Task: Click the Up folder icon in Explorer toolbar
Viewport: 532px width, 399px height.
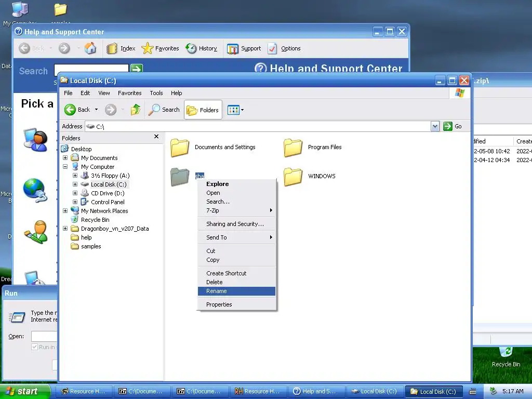Action: (136, 110)
